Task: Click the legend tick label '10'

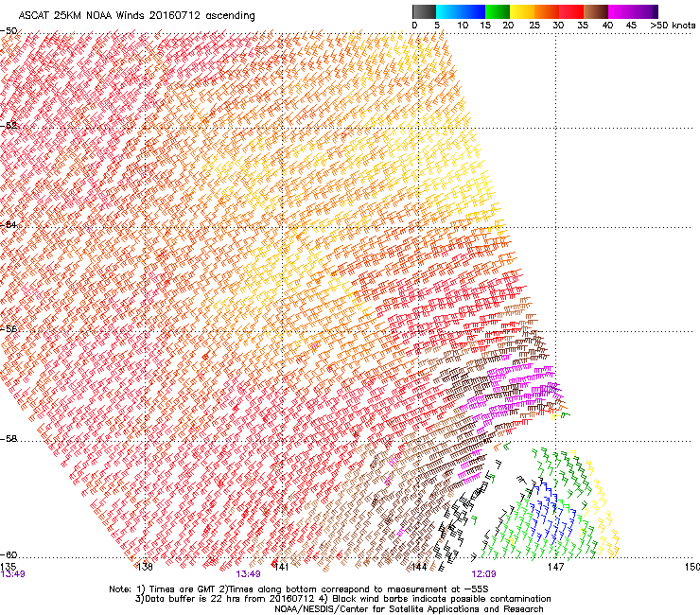Action: (463, 26)
